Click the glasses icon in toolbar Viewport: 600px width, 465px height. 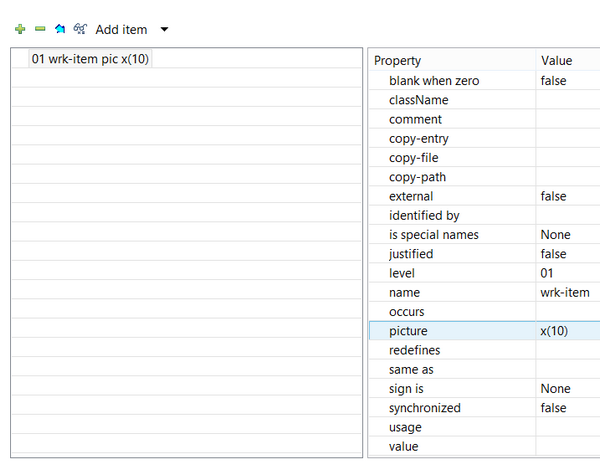click(79, 30)
